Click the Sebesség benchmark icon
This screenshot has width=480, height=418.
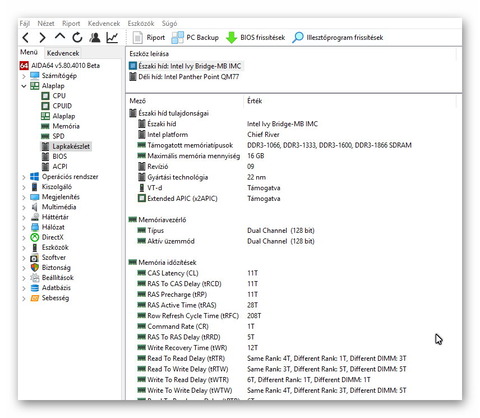coord(35,298)
